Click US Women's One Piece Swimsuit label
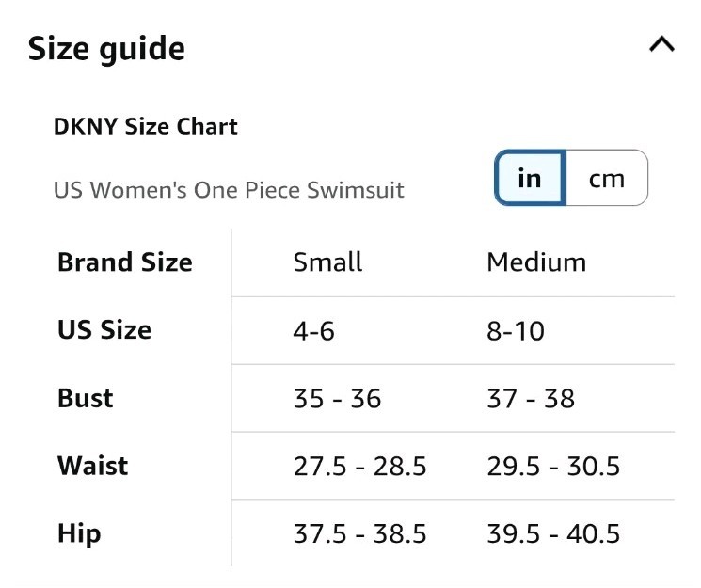701x588 pixels. pos(229,190)
